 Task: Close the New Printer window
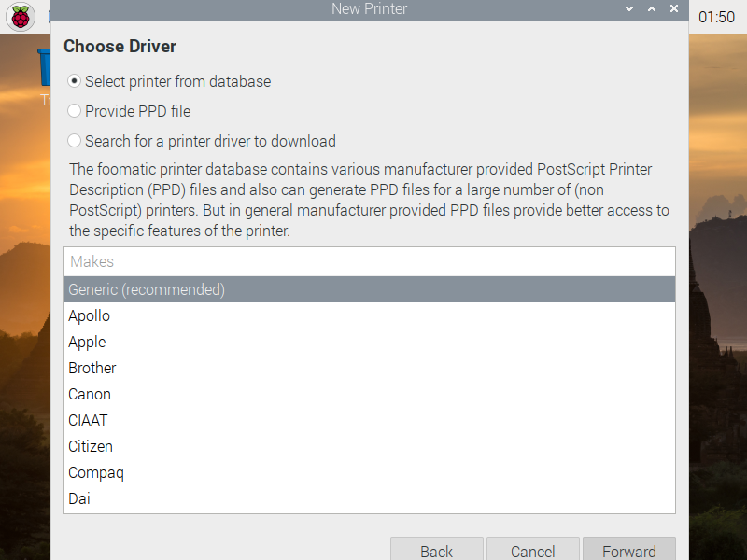click(x=674, y=8)
